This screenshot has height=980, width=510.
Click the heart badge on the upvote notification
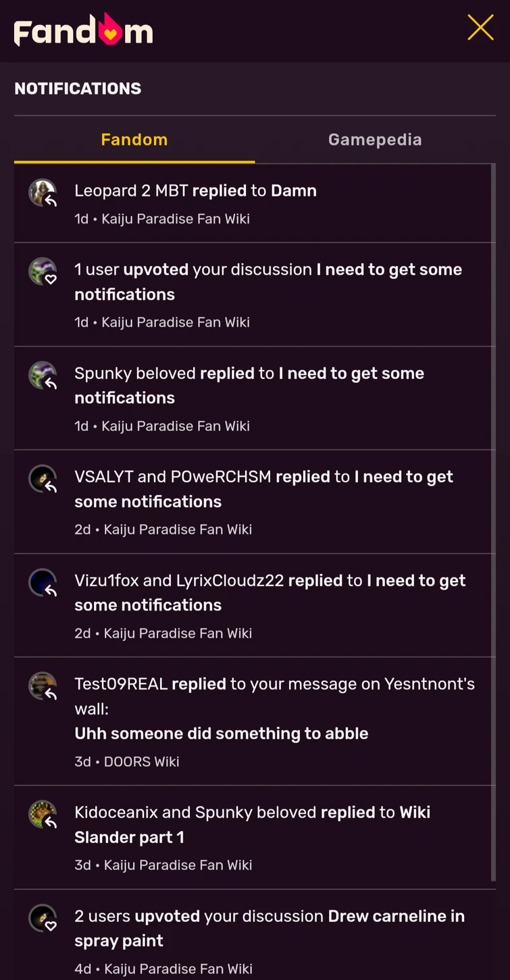(x=50, y=279)
